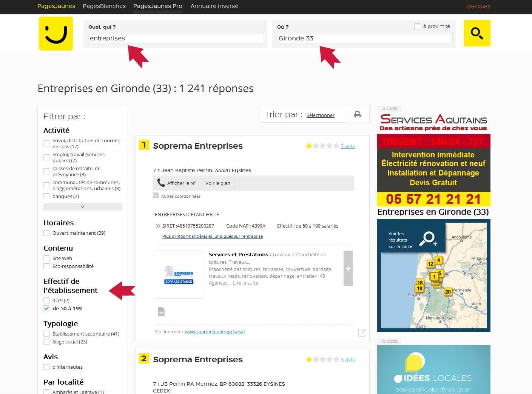
Task: Click the yellow number 2 result badge
Action: pos(144,359)
